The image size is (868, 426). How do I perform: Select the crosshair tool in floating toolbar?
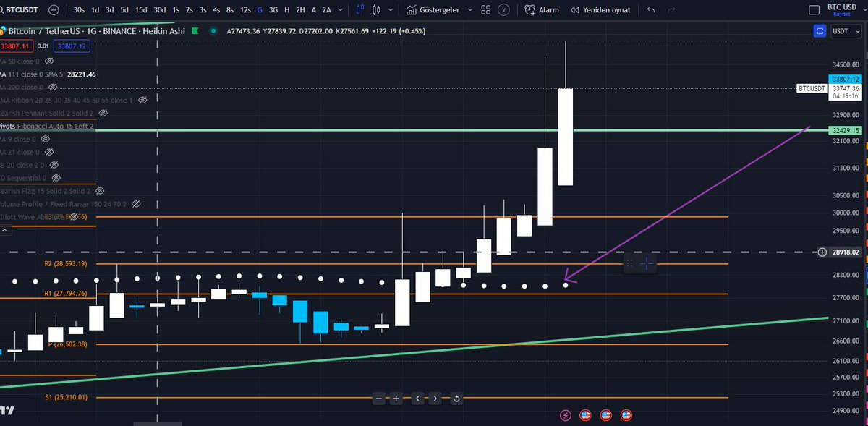(647, 263)
